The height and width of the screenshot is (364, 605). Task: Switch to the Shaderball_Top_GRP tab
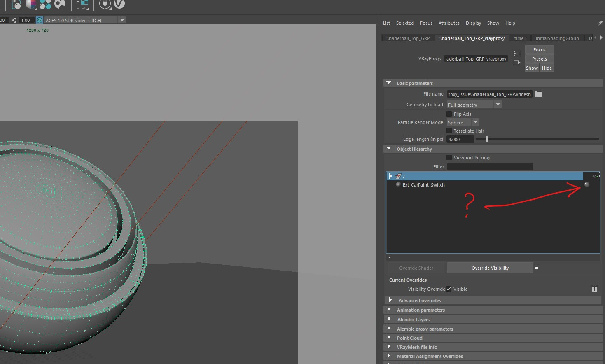coord(408,38)
